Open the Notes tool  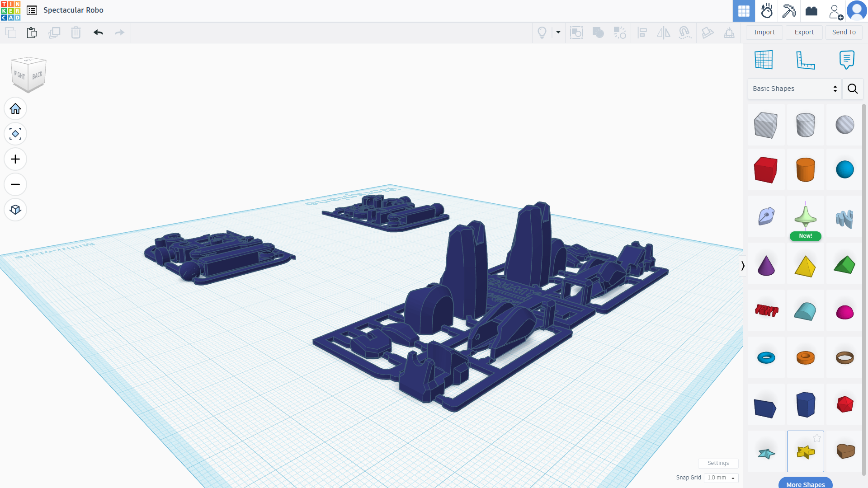[847, 60]
